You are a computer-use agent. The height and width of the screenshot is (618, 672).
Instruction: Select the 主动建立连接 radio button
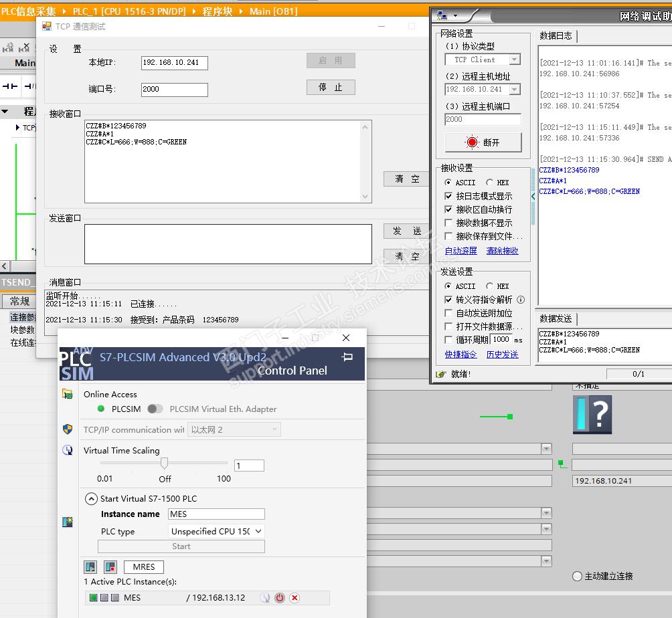(577, 576)
